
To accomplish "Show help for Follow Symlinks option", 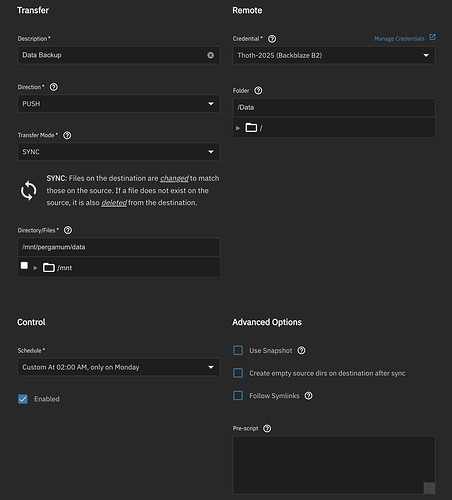I will (x=309, y=396).
